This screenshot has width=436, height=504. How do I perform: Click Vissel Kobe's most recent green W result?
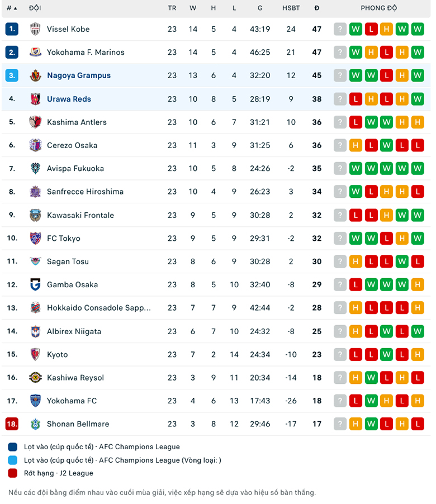(417, 29)
